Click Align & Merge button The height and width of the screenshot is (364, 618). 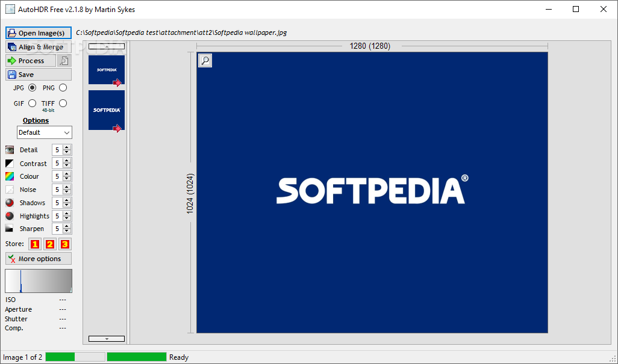pos(38,47)
